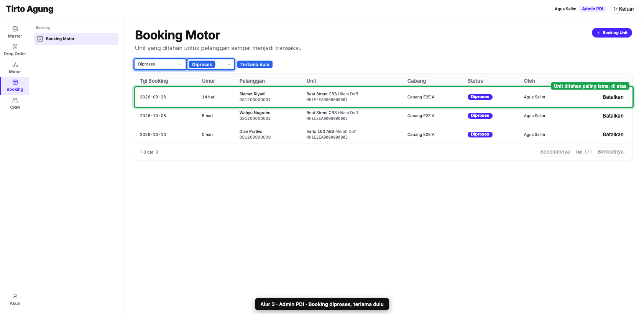Click the 'Hal. 1 / 1' page indicator
The height and width of the screenshot is (314, 644).
[584, 152]
